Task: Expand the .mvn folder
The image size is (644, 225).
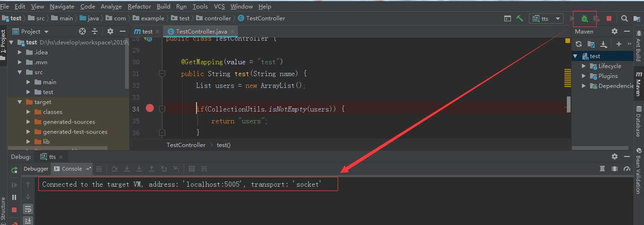Action: pyautogui.click(x=20, y=62)
